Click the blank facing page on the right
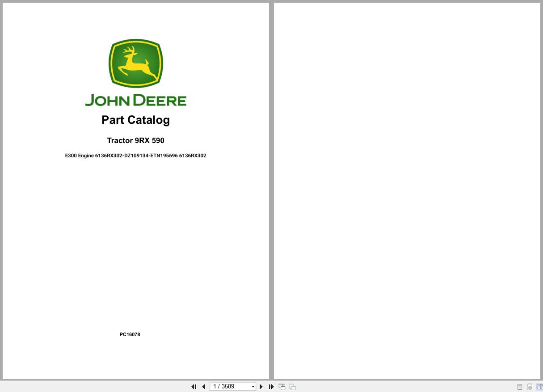 click(x=407, y=191)
